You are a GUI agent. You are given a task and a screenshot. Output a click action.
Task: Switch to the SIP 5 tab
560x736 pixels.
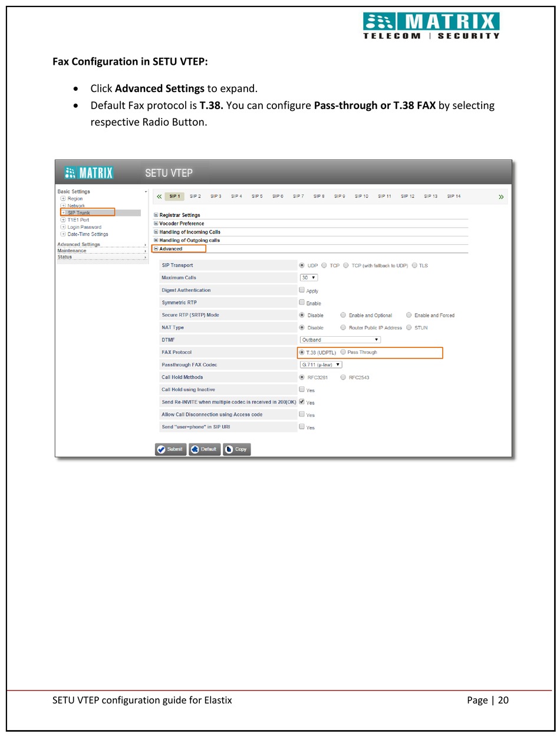click(257, 196)
